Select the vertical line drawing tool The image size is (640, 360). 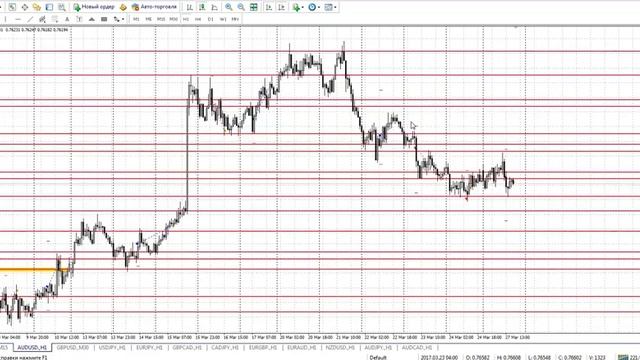click(5, 19)
